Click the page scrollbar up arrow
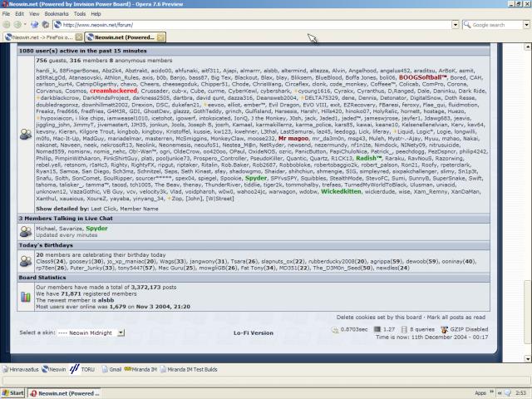The image size is (532, 399). coord(527,47)
